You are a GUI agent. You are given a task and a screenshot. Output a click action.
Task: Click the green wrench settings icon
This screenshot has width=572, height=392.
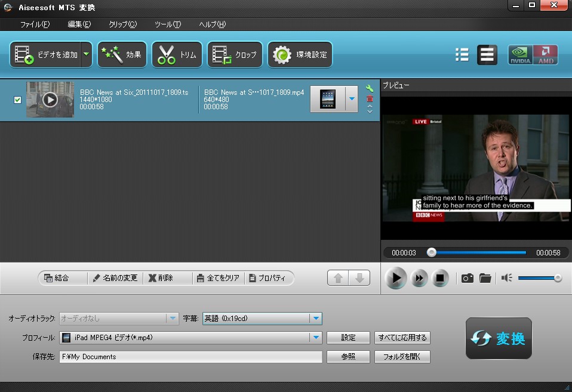click(x=370, y=88)
